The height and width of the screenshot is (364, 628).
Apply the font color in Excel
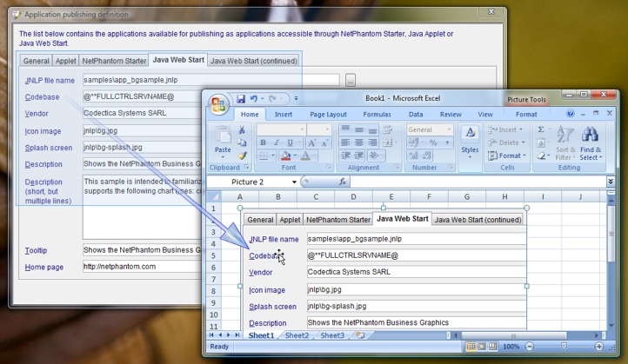click(x=305, y=156)
